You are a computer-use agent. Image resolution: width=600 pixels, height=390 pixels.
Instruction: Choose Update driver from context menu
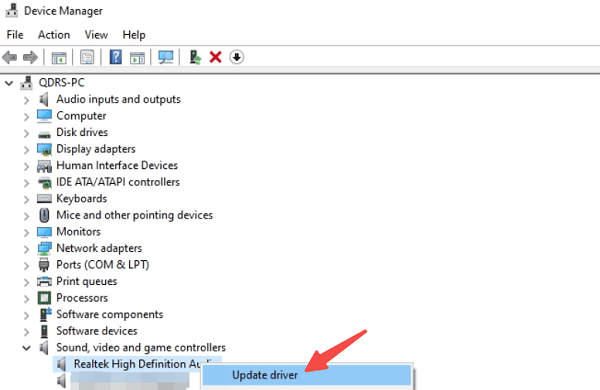point(307,375)
